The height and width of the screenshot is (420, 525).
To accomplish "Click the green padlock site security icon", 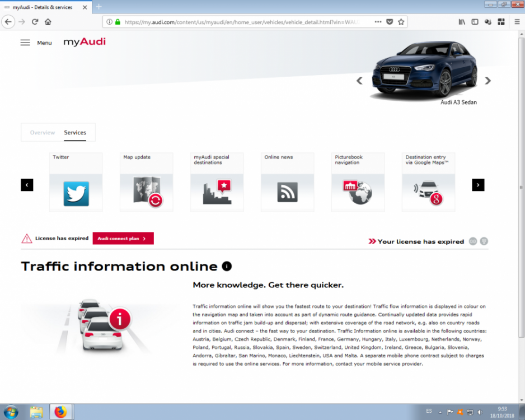I will point(118,22).
